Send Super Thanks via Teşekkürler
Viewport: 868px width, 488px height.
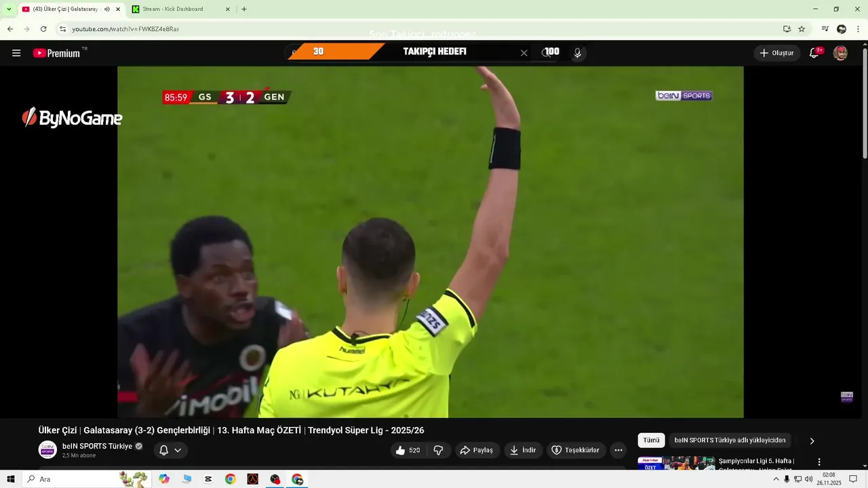click(x=576, y=450)
